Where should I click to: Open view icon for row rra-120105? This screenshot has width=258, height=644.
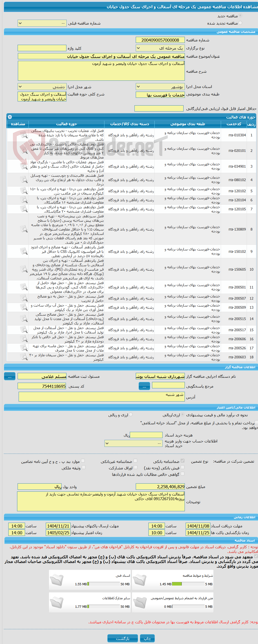24,209
